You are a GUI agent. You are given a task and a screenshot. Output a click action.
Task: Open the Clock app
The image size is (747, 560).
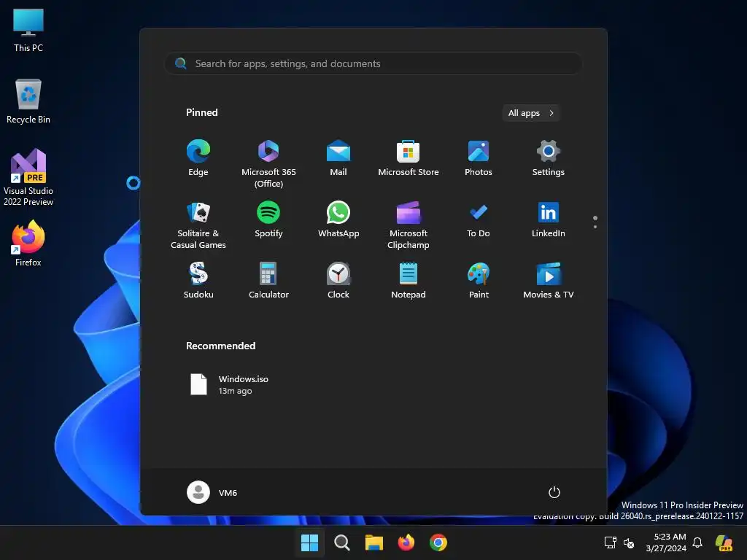338,281
